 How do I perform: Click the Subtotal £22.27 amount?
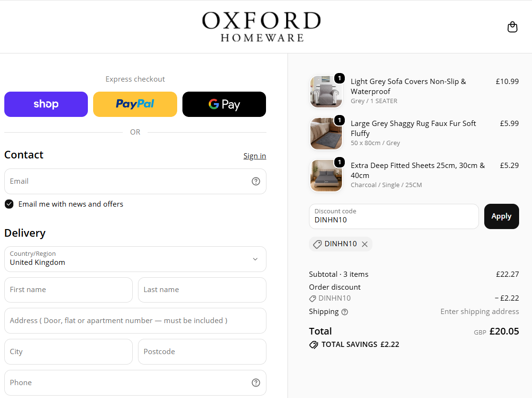point(508,274)
